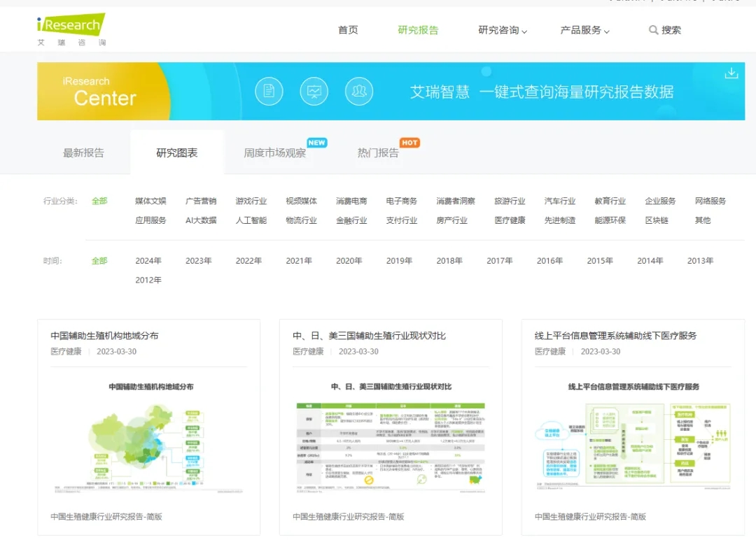Filter by 医疗健康 industry category
The image size is (756, 542).
tap(510, 220)
